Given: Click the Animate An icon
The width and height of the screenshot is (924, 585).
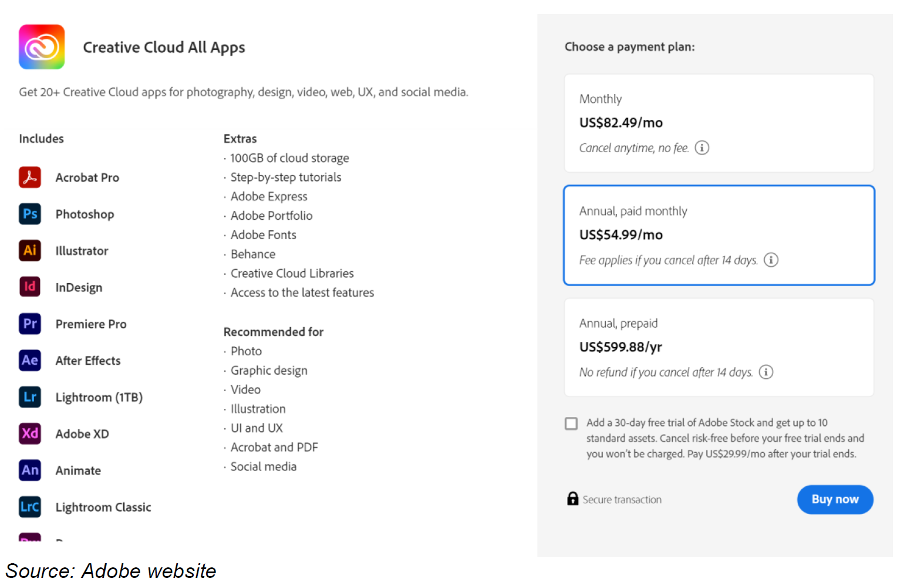Looking at the screenshot, I should click(30, 470).
